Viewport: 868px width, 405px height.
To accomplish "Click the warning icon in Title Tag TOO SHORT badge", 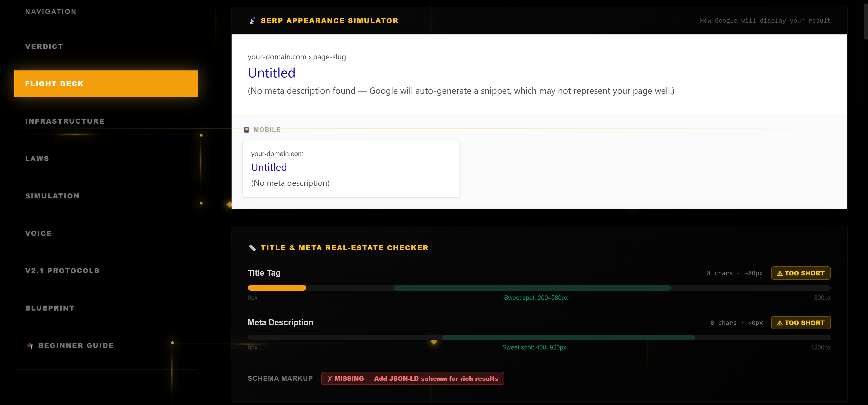I will pos(779,273).
